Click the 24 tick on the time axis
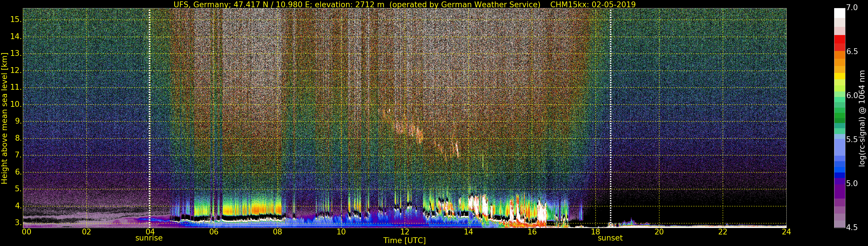The width and height of the screenshot is (868, 246). pyautogui.click(x=786, y=232)
